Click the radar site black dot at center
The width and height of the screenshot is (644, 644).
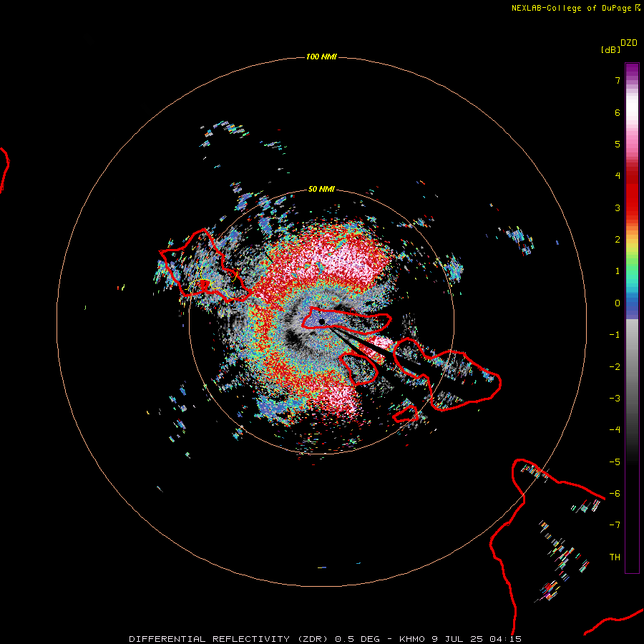tap(322, 321)
